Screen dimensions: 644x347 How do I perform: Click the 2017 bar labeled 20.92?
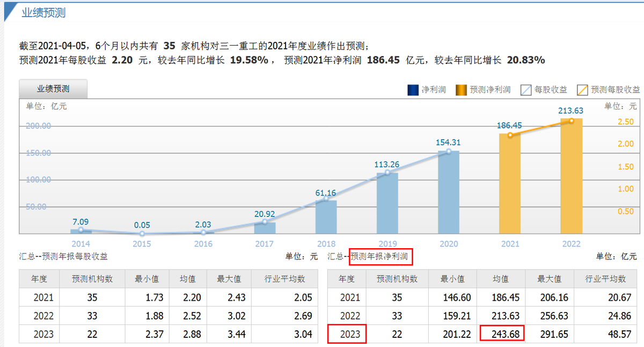point(265,228)
